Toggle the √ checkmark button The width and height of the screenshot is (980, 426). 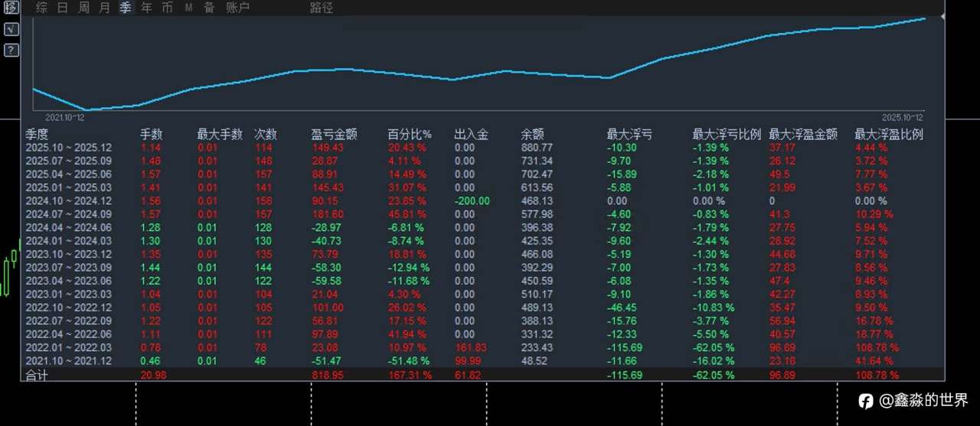pyautogui.click(x=11, y=29)
